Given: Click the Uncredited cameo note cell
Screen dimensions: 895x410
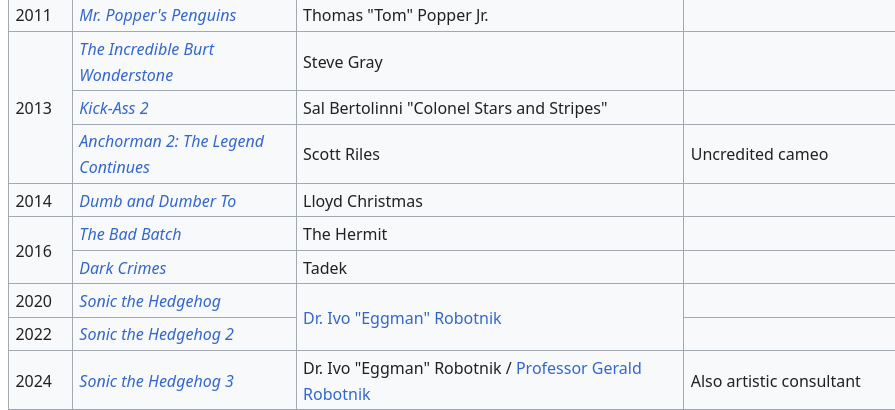Looking at the screenshot, I should point(789,154).
